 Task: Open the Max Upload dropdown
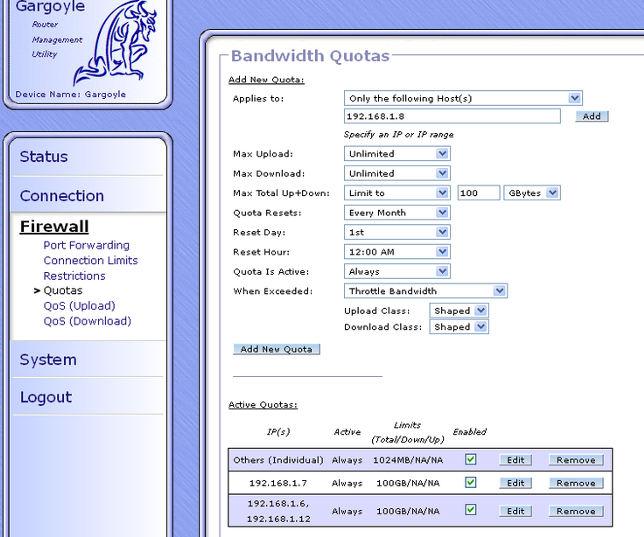tap(397, 154)
